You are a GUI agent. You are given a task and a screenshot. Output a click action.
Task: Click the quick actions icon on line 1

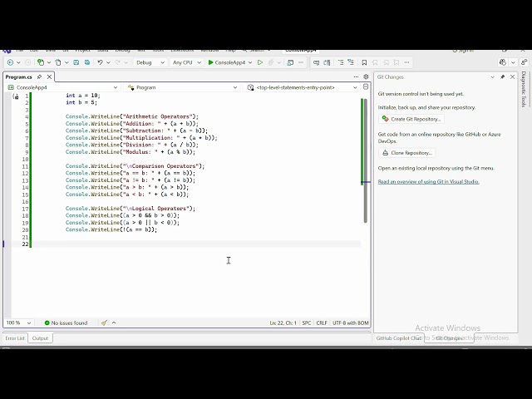click(16, 96)
